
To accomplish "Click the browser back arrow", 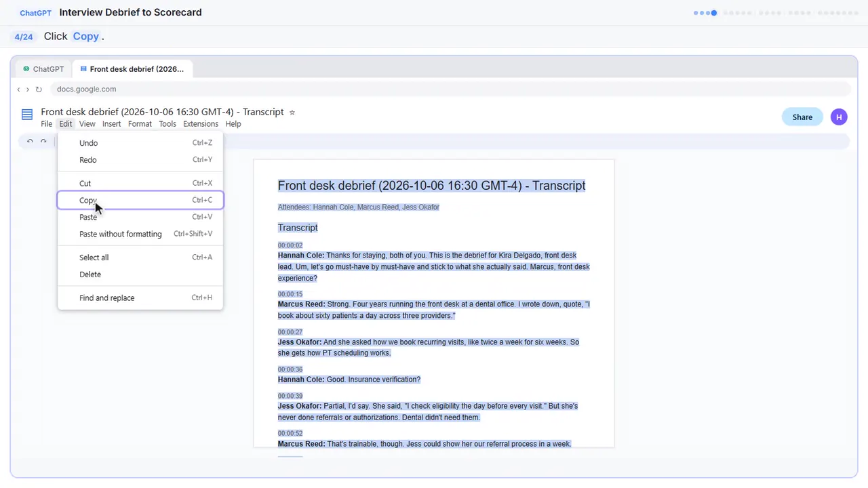I will (18, 89).
